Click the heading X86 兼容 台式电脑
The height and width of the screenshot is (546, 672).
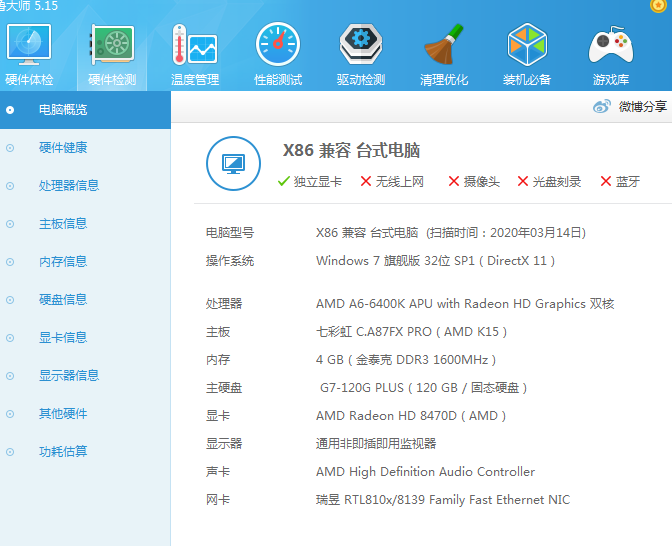coord(351,150)
